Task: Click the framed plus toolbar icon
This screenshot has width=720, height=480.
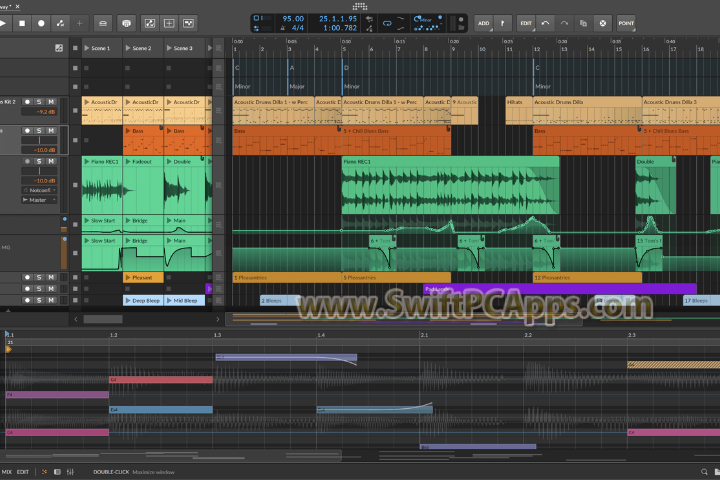Action: pos(169,23)
